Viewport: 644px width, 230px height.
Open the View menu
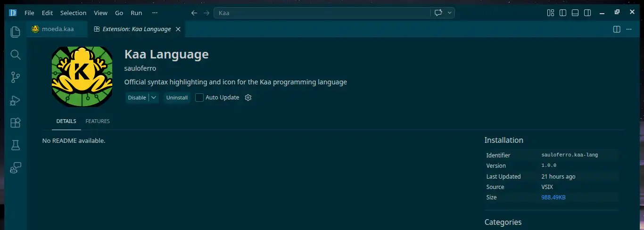tap(100, 13)
